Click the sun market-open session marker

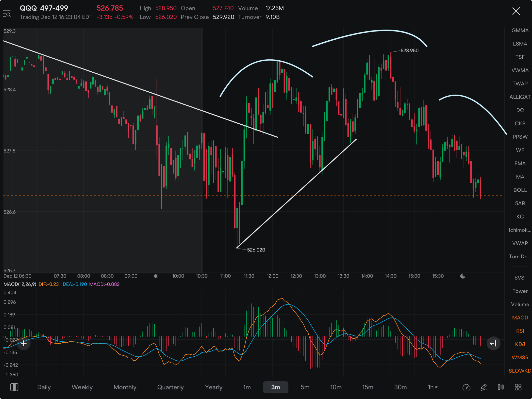(x=156, y=276)
